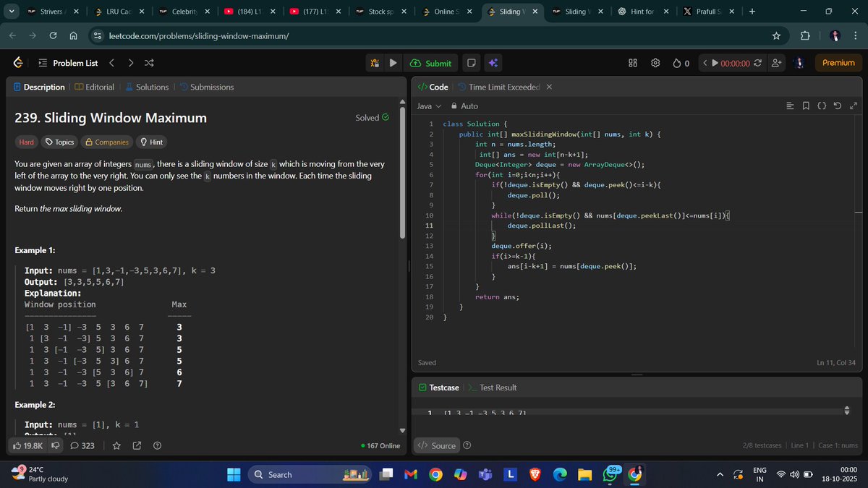Image resolution: width=868 pixels, height=488 pixels.
Task: Open the Test Result tab
Action: click(492, 388)
